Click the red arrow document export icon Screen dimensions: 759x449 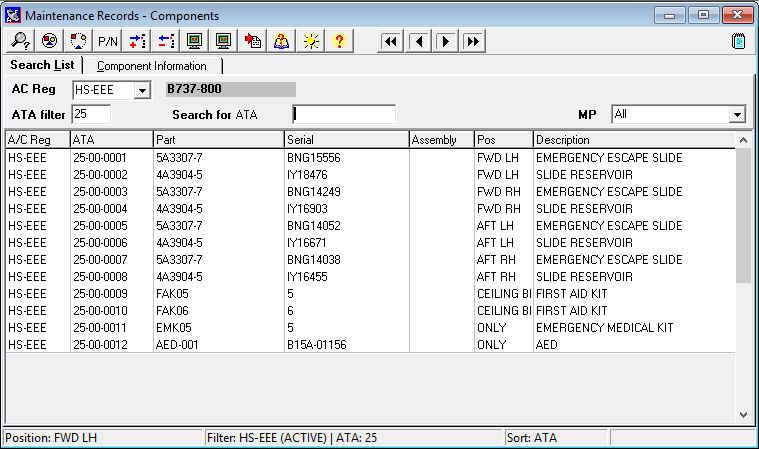tap(252, 41)
